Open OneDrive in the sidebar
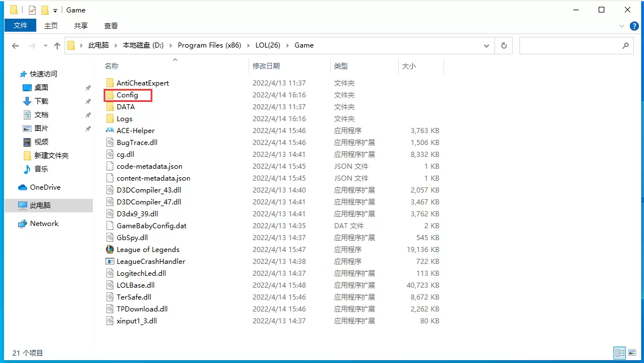The height and width of the screenshot is (363, 644). click(42, 187)
